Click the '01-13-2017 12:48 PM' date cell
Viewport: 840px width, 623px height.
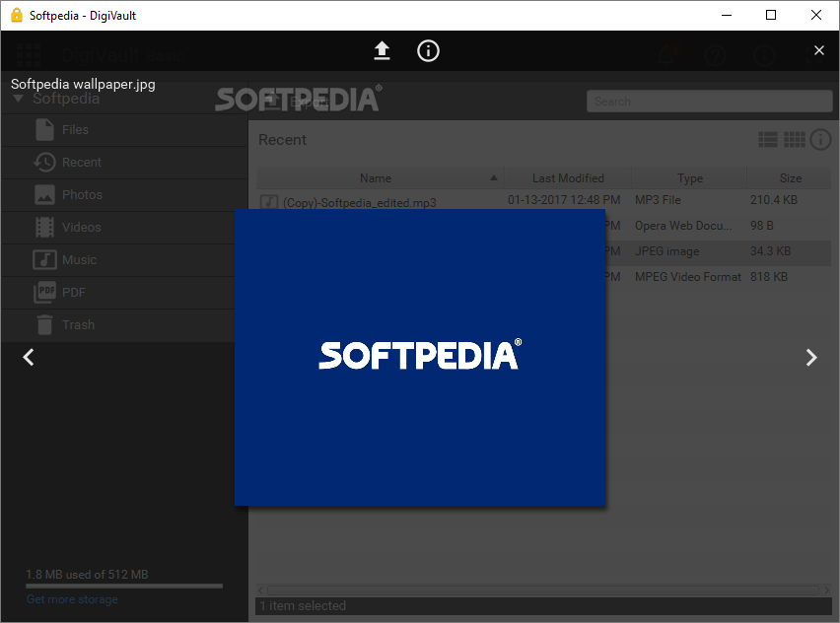[564, 200]
